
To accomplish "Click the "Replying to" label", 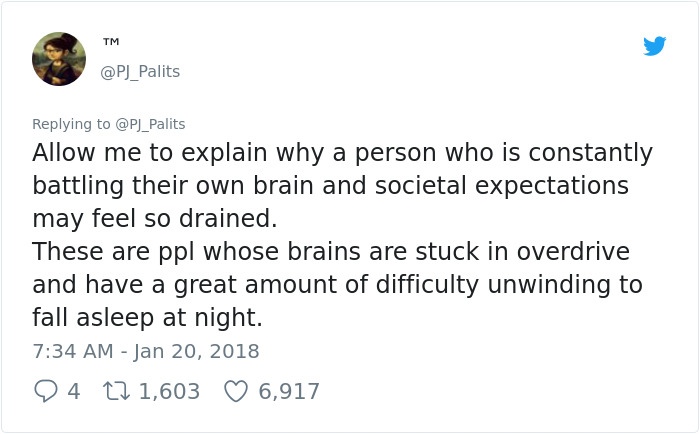I will (x=71, y=124).
